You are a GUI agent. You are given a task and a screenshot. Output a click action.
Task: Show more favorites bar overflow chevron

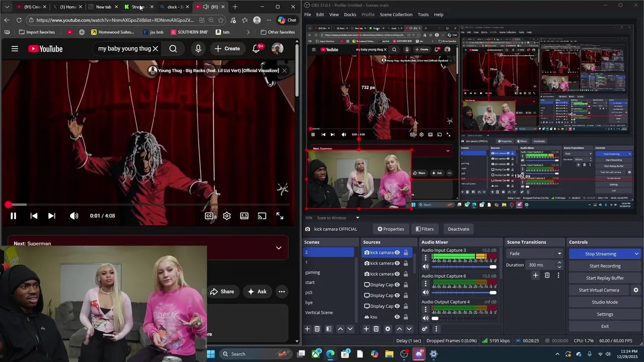click(248, 32)
